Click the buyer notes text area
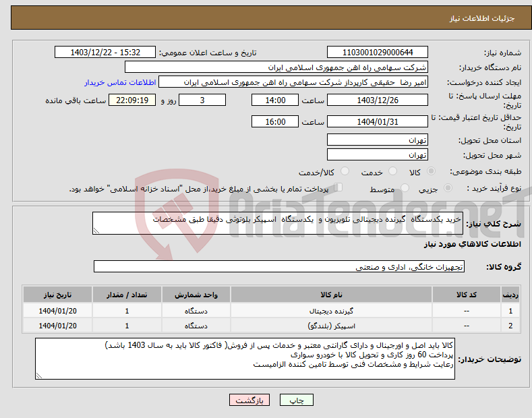The width and height of the screenshot is (532, 418). (x=245, y=359)
